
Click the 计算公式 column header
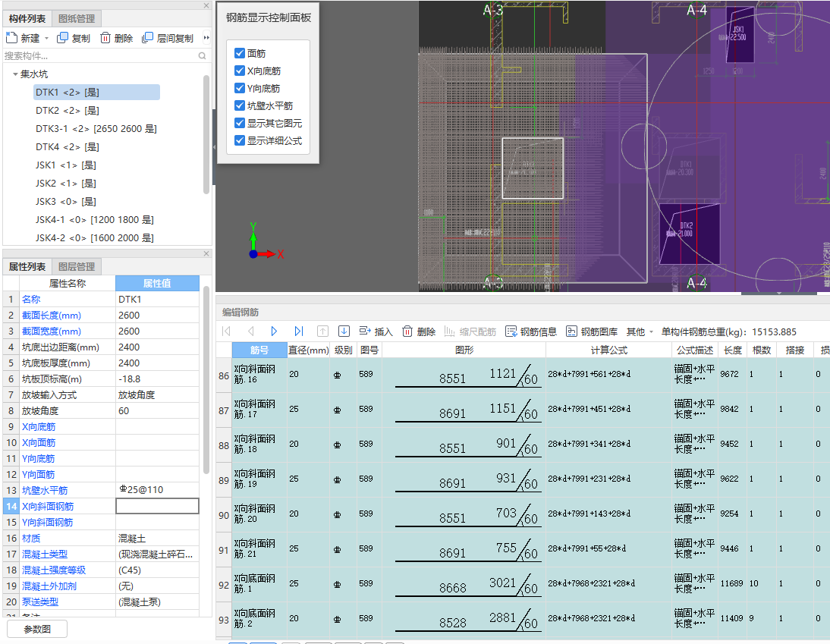tap(608, 350)
